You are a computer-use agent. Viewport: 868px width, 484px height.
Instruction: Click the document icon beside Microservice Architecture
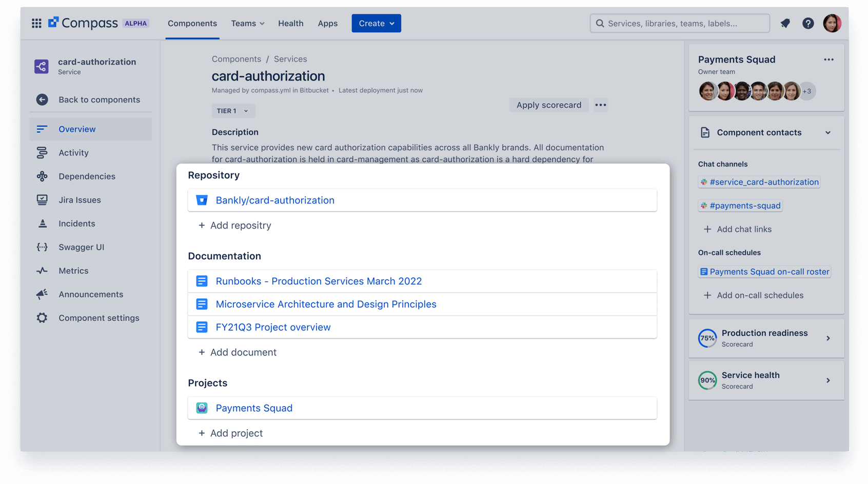(202, 304)
